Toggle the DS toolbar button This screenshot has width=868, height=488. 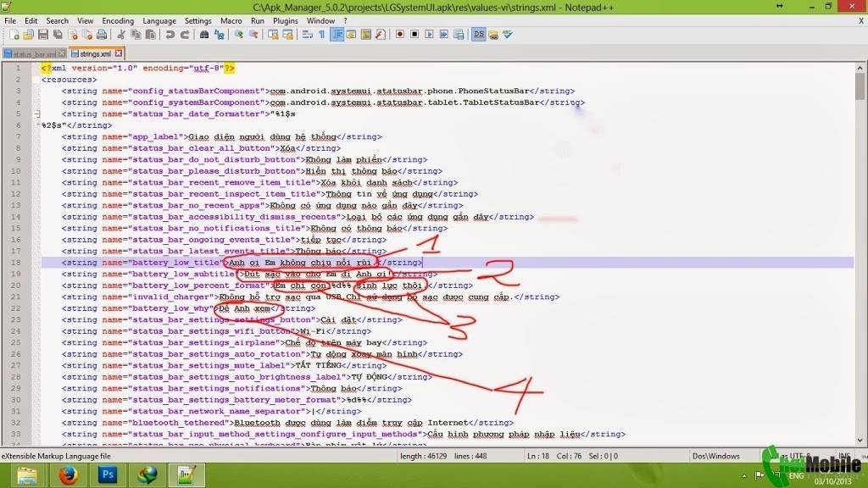click(x=479, y=34)
